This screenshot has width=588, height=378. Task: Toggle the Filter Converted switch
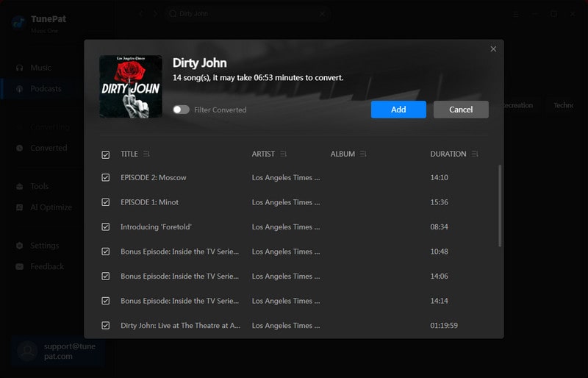coord(181,110)
